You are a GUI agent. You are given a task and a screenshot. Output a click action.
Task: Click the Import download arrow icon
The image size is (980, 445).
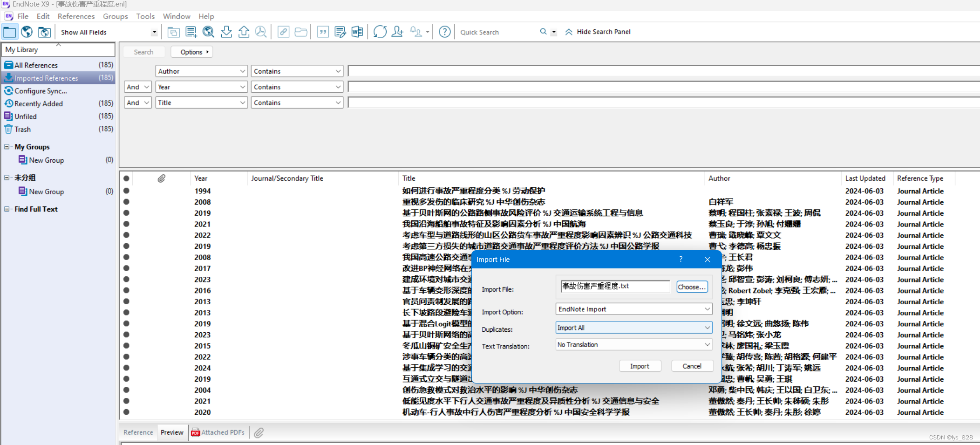(226, 32)
